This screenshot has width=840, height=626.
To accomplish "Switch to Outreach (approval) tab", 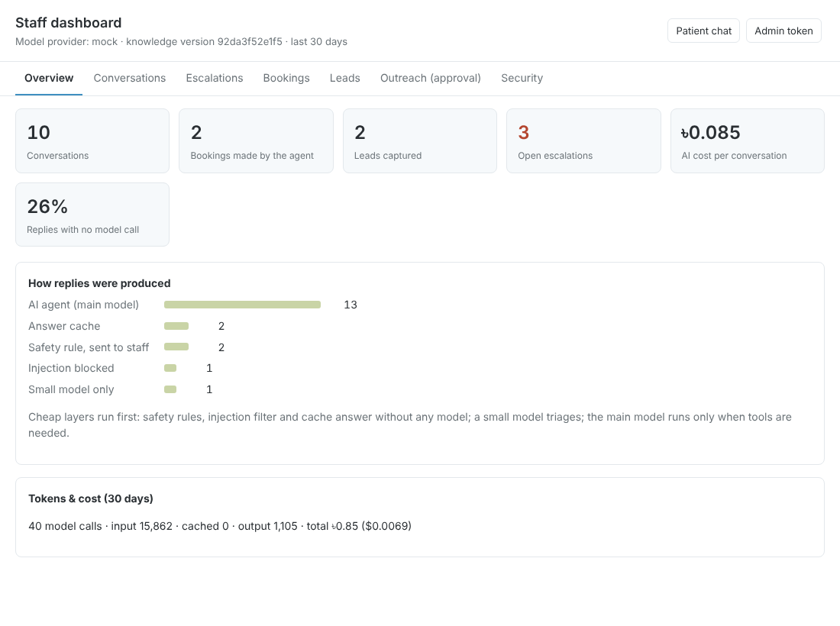I will tap(431, 78).
